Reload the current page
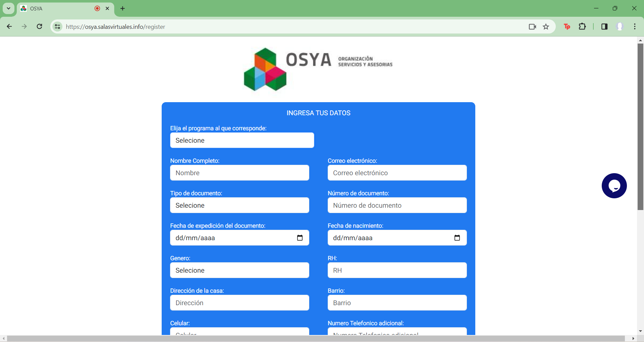The width and height of the screenshot is (644, 342). coord(40,26)
